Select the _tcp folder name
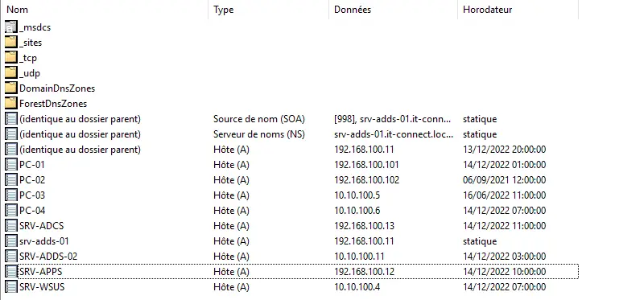 point(28,58)
